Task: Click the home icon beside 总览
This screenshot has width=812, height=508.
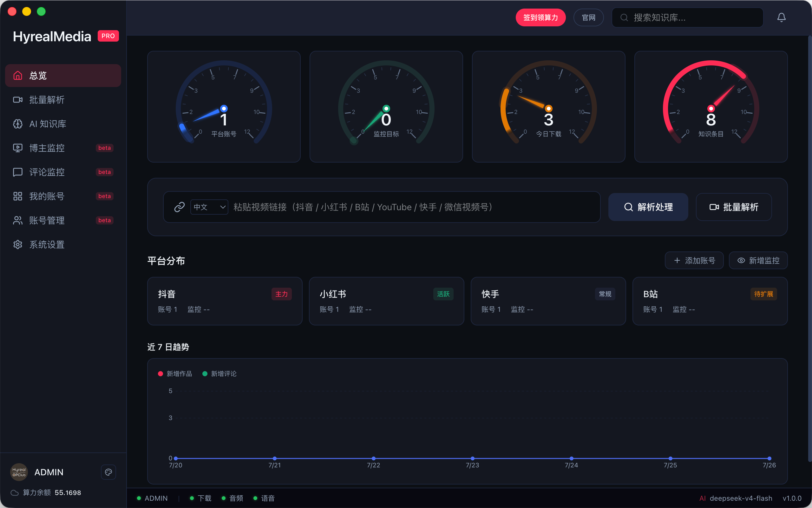Action: coord(18,76)
